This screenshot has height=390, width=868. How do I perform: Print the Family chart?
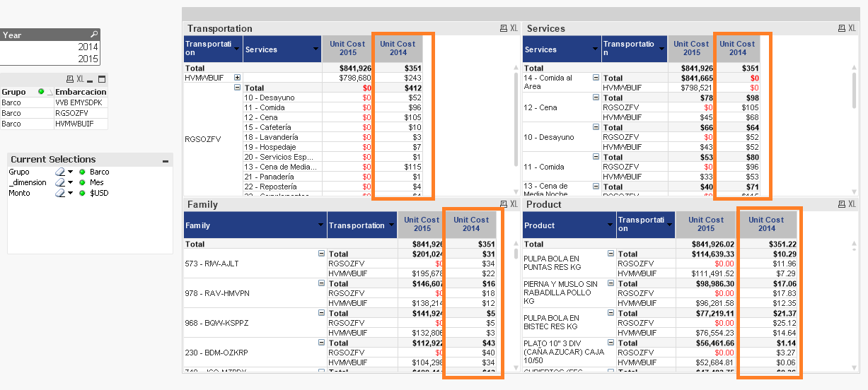[504, 204]
